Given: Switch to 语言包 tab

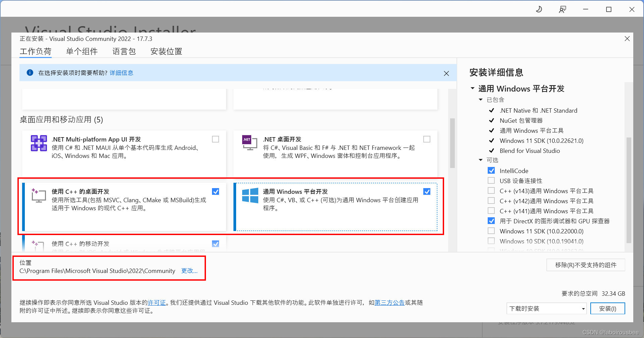Looking at the screenshot, I should [124, 51].
